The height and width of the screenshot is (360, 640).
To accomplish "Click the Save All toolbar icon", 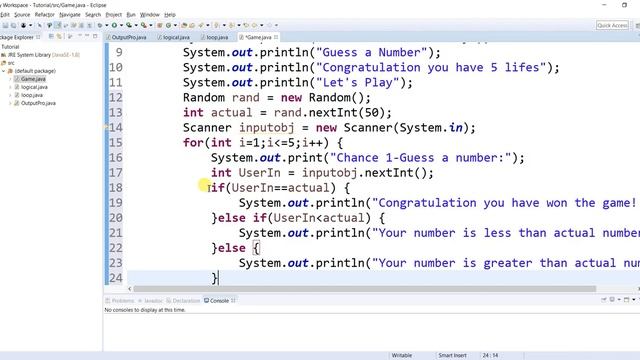I will point(13,25).
